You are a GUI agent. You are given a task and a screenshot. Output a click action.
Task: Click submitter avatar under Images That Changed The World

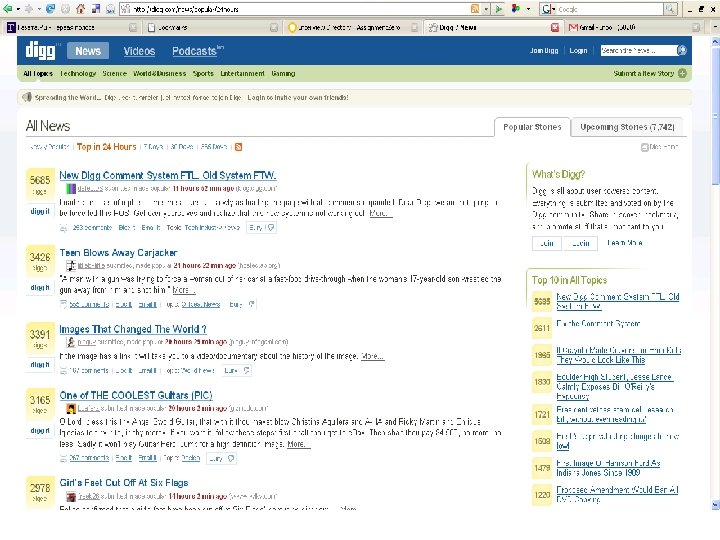point(71,342)
